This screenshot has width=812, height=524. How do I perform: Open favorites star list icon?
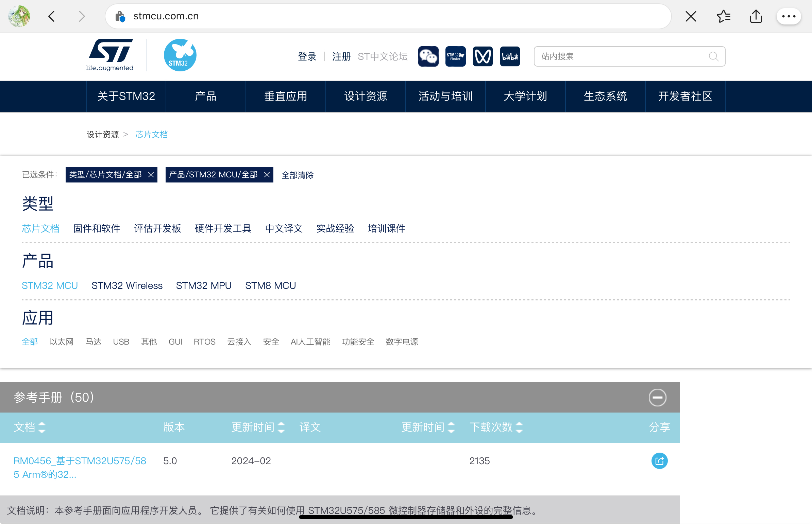point(723,16)
